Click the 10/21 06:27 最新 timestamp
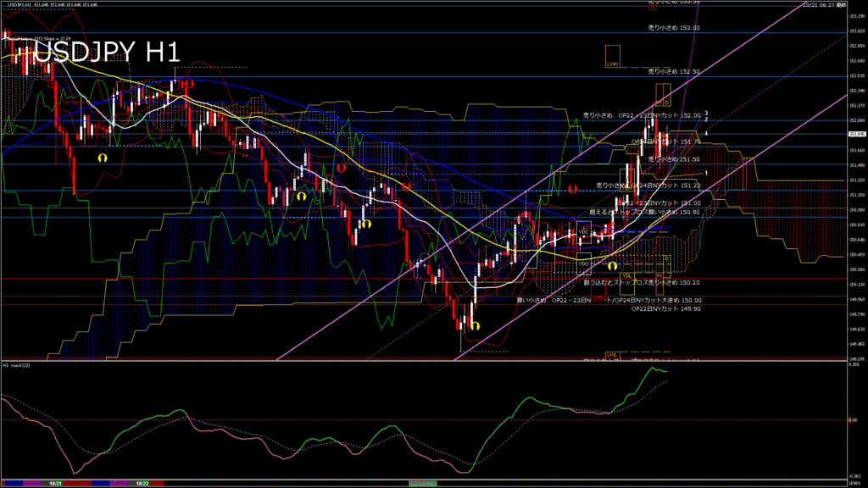Image resolution: width=868 pixels, height=488 pixels. 822,4
